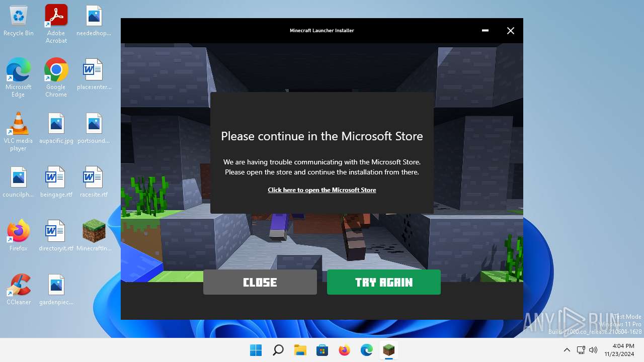Select the directoryit.rtf document icon
This screenshot has height=362, width=644.
pos(56,235)
